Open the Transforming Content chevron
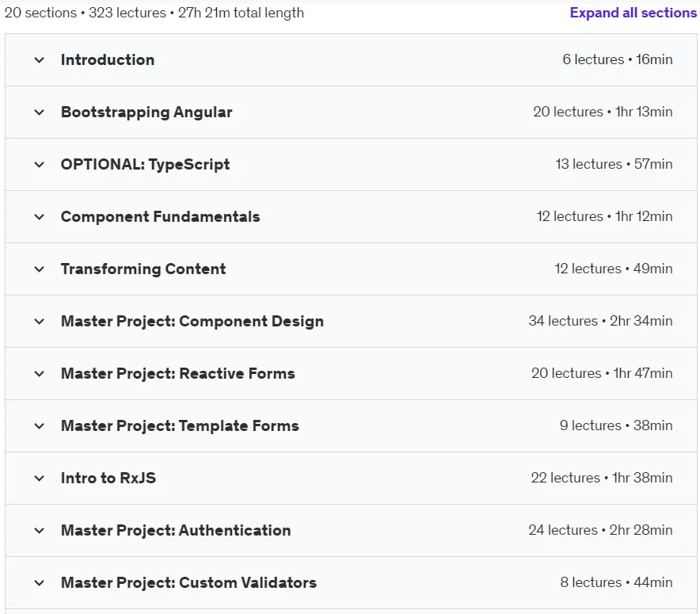 [40, 269]
